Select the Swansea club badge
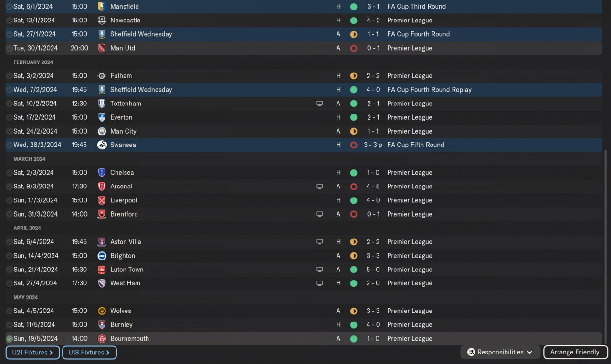The height and width of the screenshot is (364, 611). 102,145
